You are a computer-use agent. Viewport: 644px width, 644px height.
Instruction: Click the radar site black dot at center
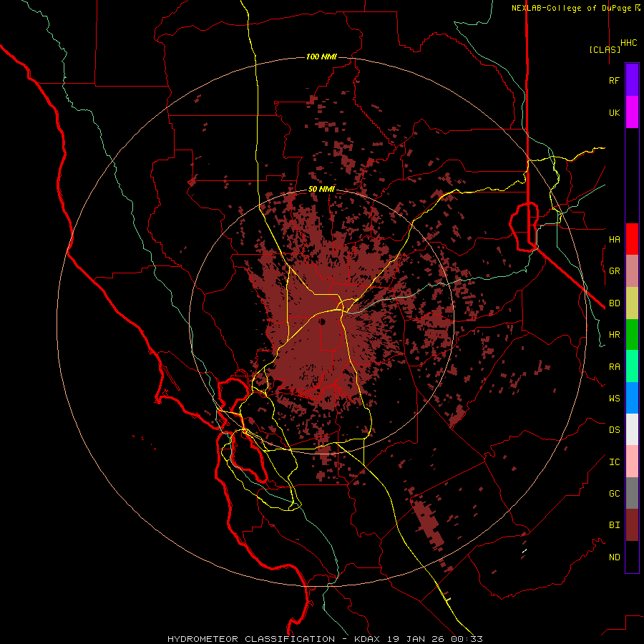click(323, 321)
